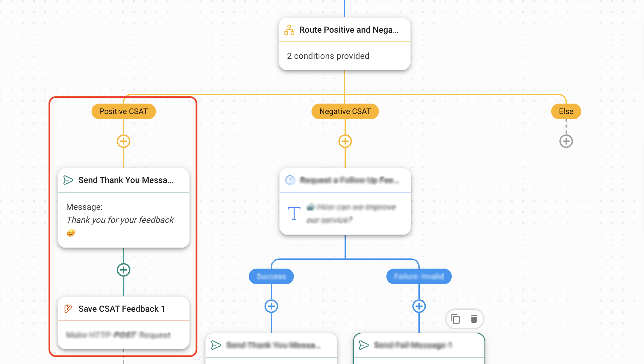This screenshot has height=364, width=644.
Task: Add step under Success branch
Action: tap(271, 306)
